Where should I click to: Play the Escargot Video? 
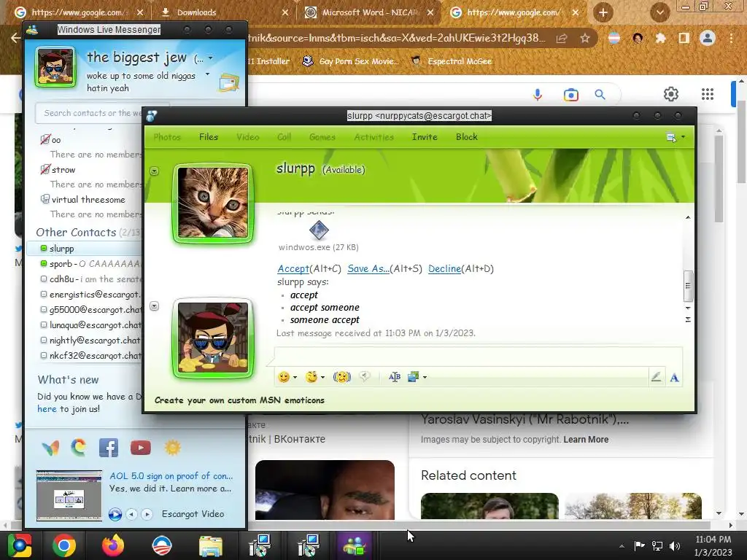click(115, 514)
